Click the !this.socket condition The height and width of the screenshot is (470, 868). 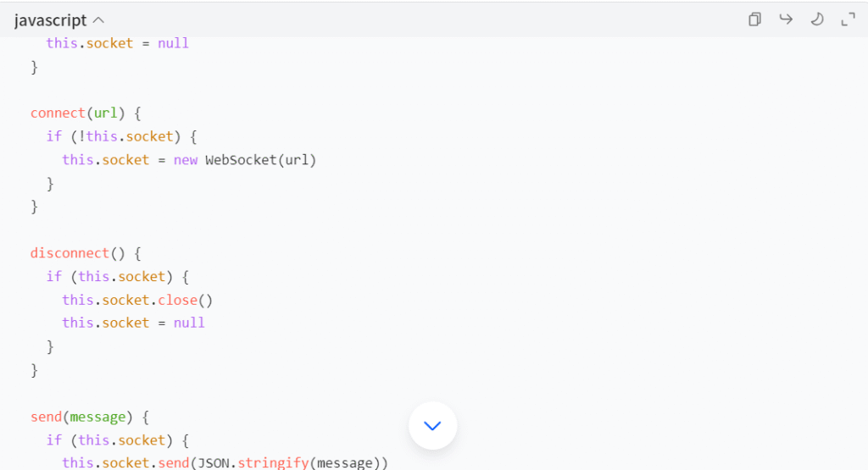[125, 136]
